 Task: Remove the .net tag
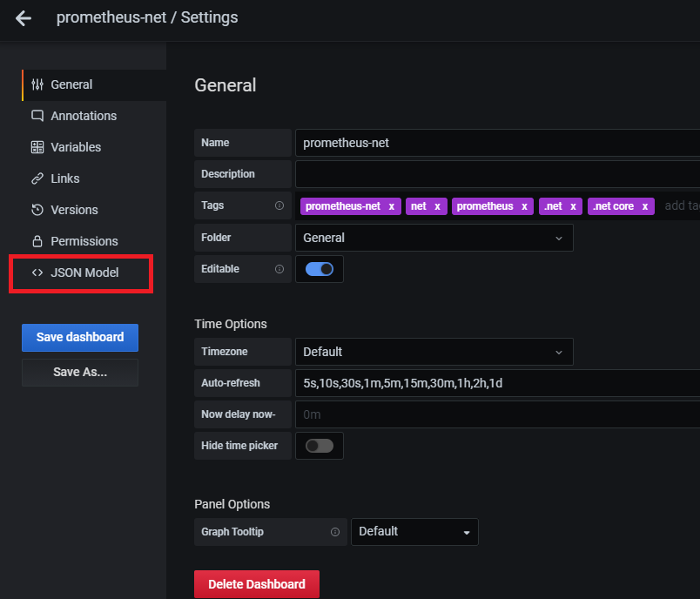573,206
